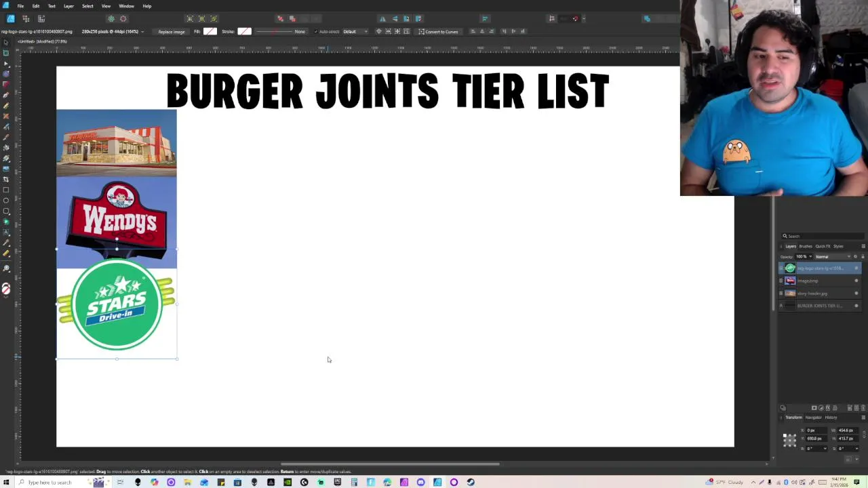Select the image.bmp layer row
Viewport: 868px width, 488px height.
point(819,281)
